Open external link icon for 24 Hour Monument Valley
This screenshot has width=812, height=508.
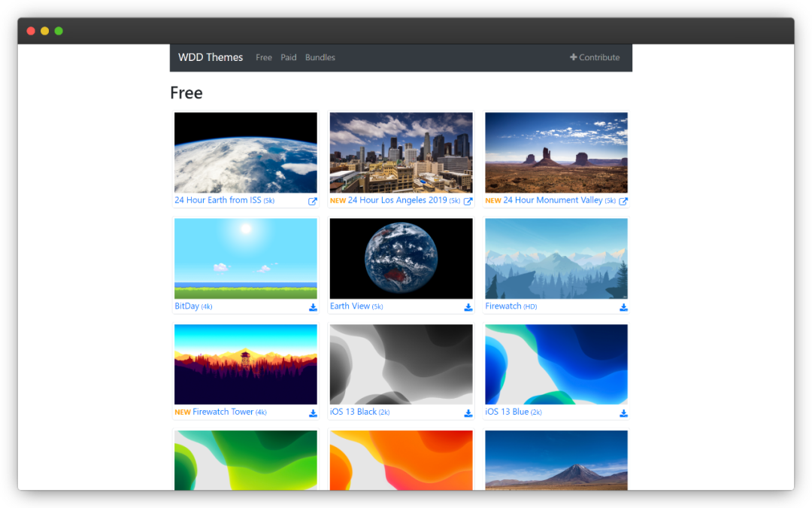coord(623,201)
